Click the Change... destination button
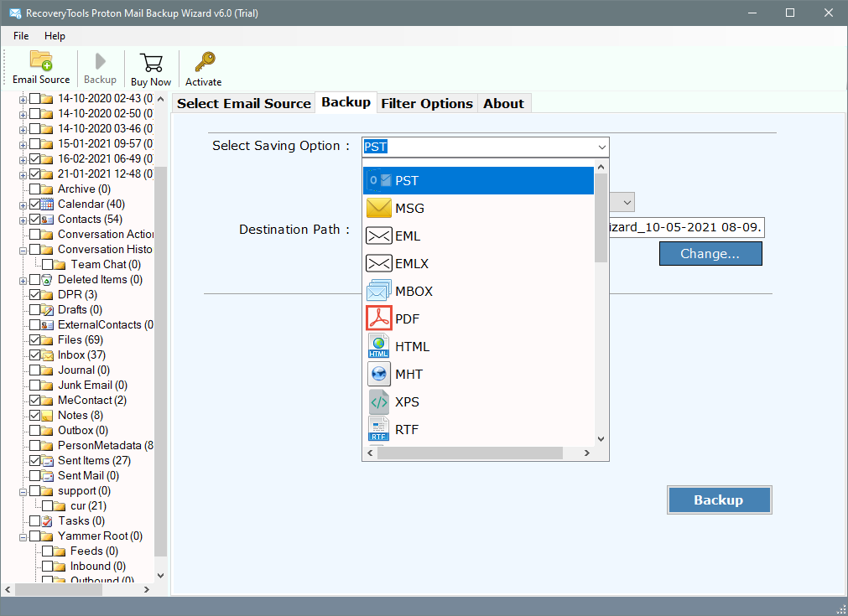 [x=710, y=253]
